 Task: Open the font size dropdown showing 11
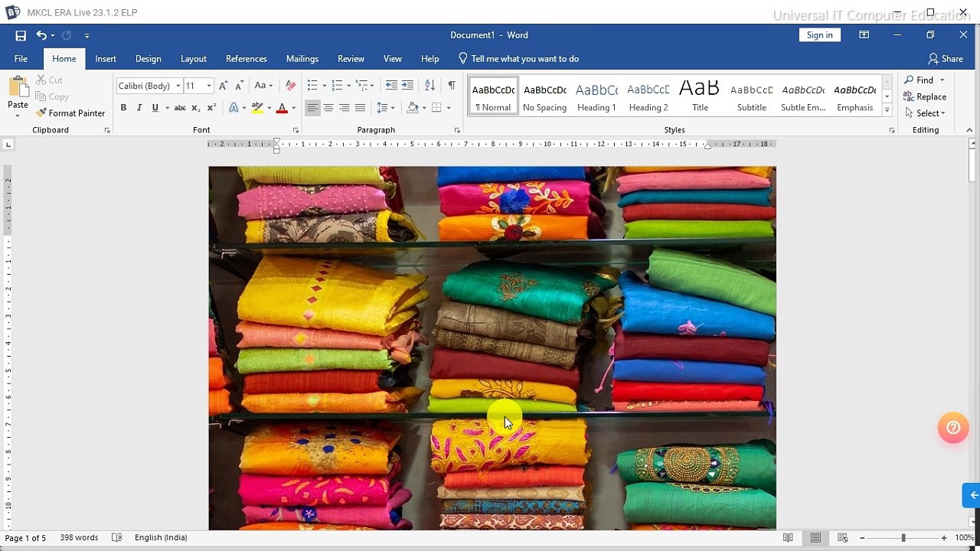(209, 86)
